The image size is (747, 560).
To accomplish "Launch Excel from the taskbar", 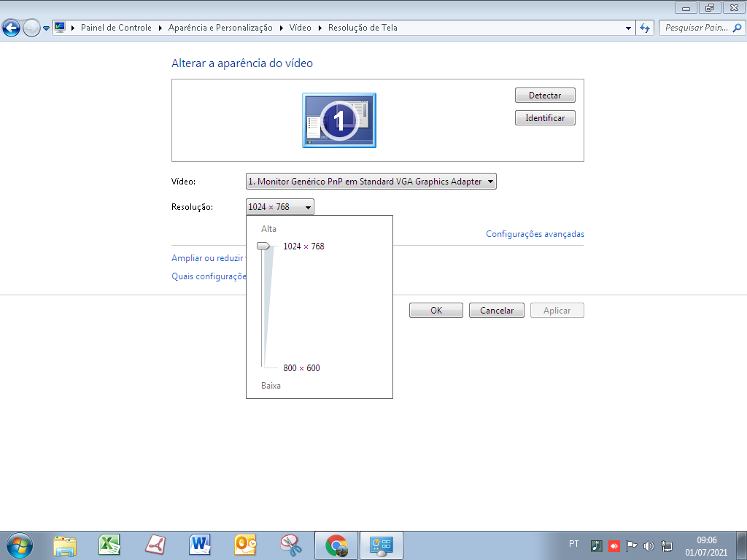I will coord(109,545).
